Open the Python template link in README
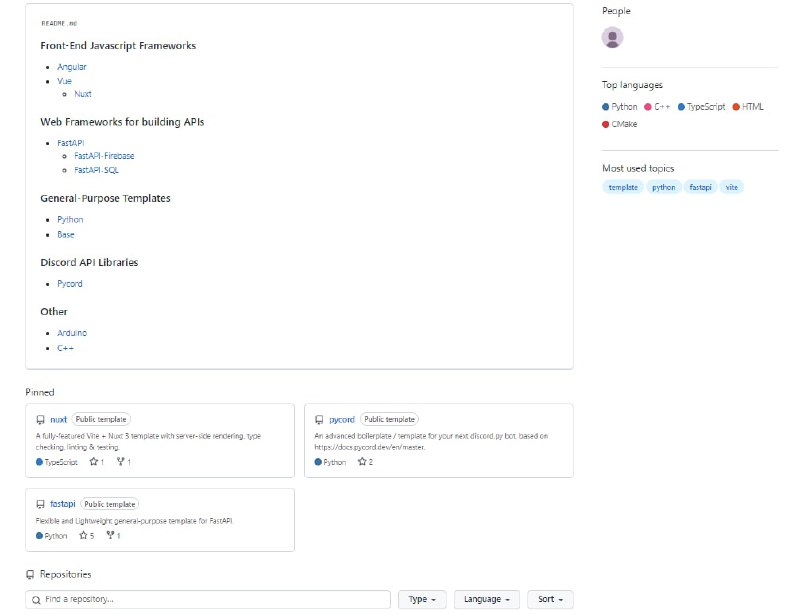 70,219
